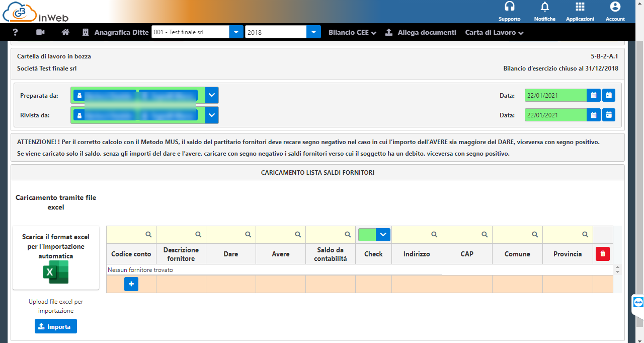Expand the year 2018 dropdown arrow
Image resolution: width=644 pixels, height=343 pixels.
[313, 32]
